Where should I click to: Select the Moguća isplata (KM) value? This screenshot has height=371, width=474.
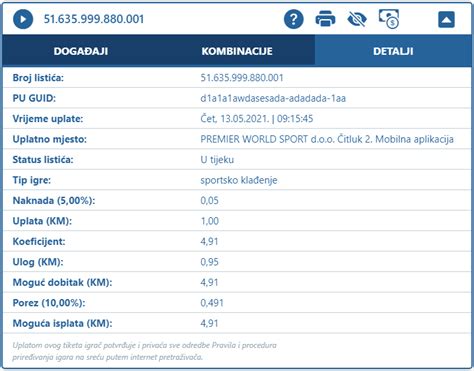click(x=209, y=323)
